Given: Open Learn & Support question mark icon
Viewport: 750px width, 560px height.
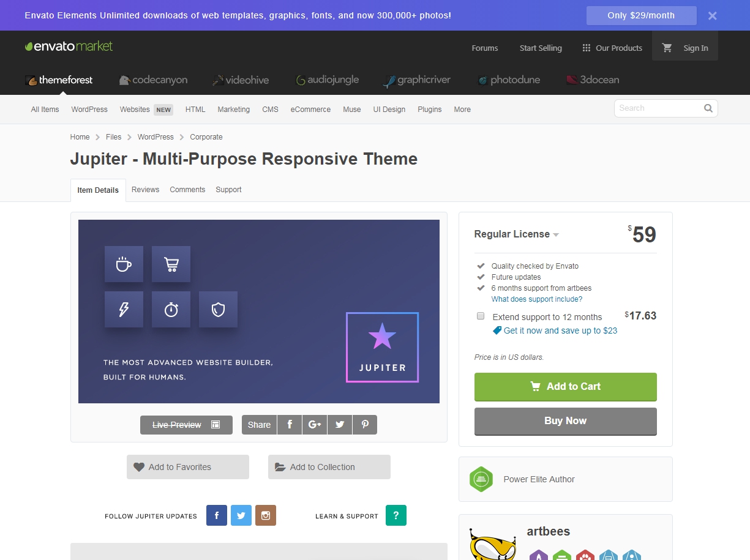Looking at the screenshot, I should [x=396, y=515].
